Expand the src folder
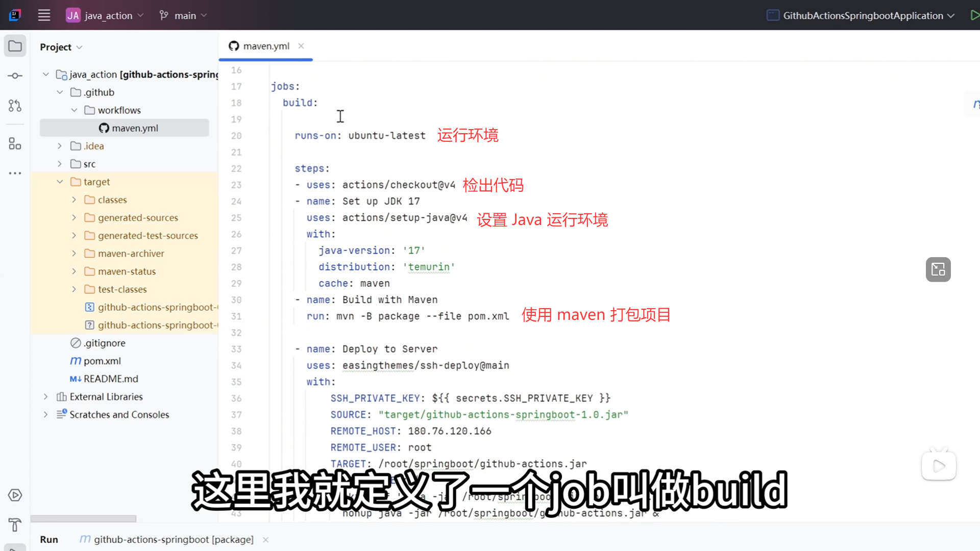This screenshot has width=980, height=551. [x=60, y=164]
